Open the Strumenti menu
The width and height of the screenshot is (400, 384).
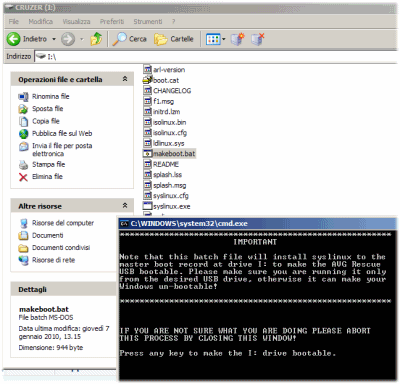point(148,21)
